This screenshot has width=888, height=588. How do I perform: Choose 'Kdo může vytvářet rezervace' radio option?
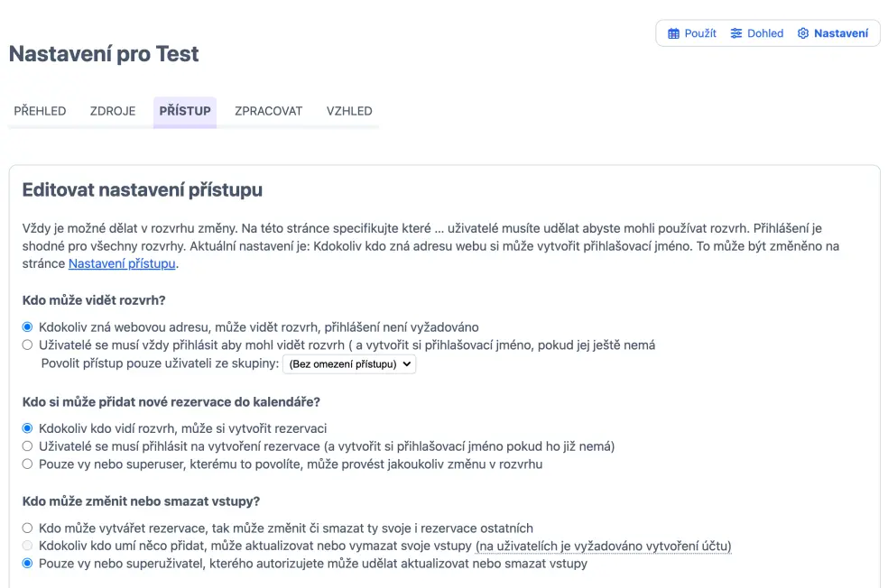pos(28,528)
